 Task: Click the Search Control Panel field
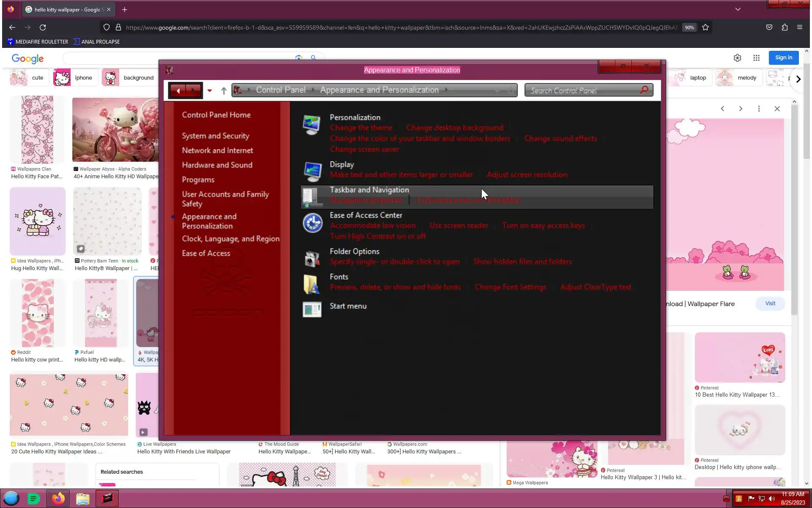[x=584, y=90]
